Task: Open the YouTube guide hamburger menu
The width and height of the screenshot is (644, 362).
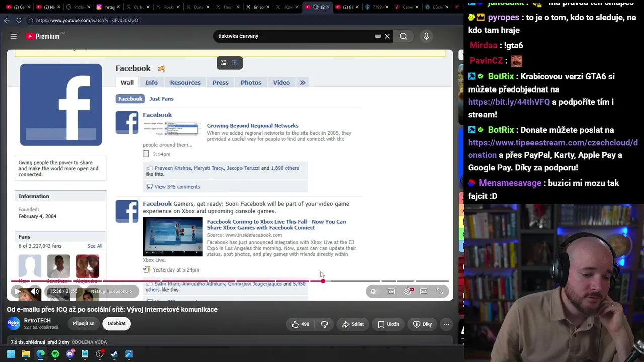Action: click(14, 36)
